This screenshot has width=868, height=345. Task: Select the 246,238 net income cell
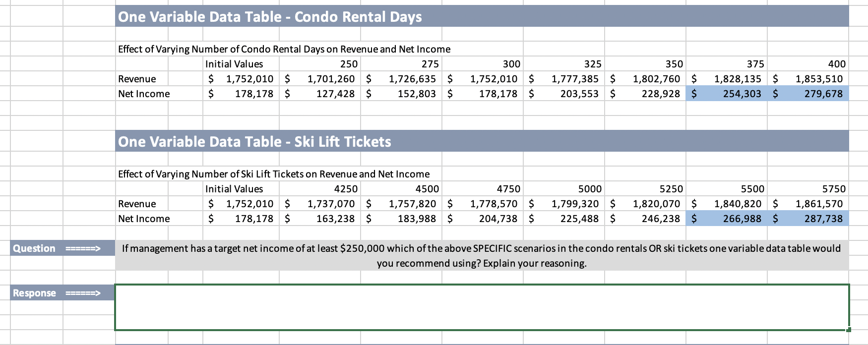(x=645, y=219)
